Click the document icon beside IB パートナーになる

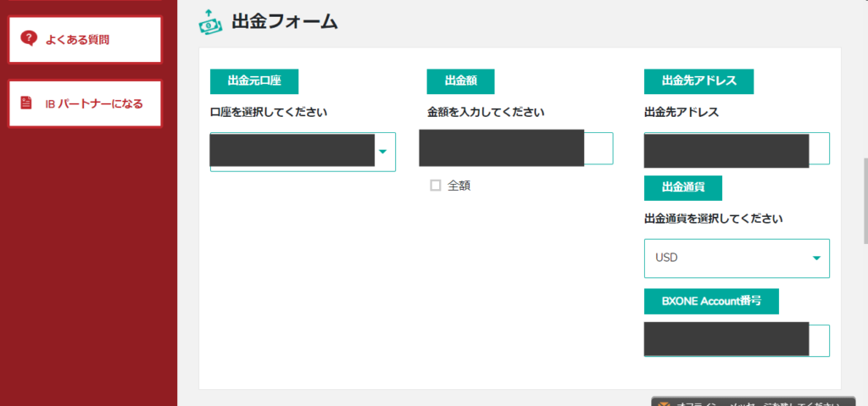click(26, 103)
